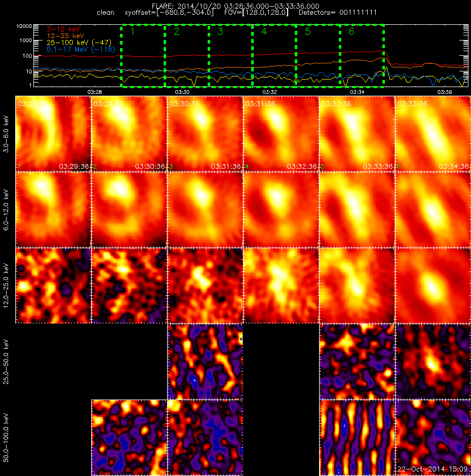Select the 6.0-12.0 keV image in third column
The height and width of the screenshot is (476, 471).
point(205,210)
